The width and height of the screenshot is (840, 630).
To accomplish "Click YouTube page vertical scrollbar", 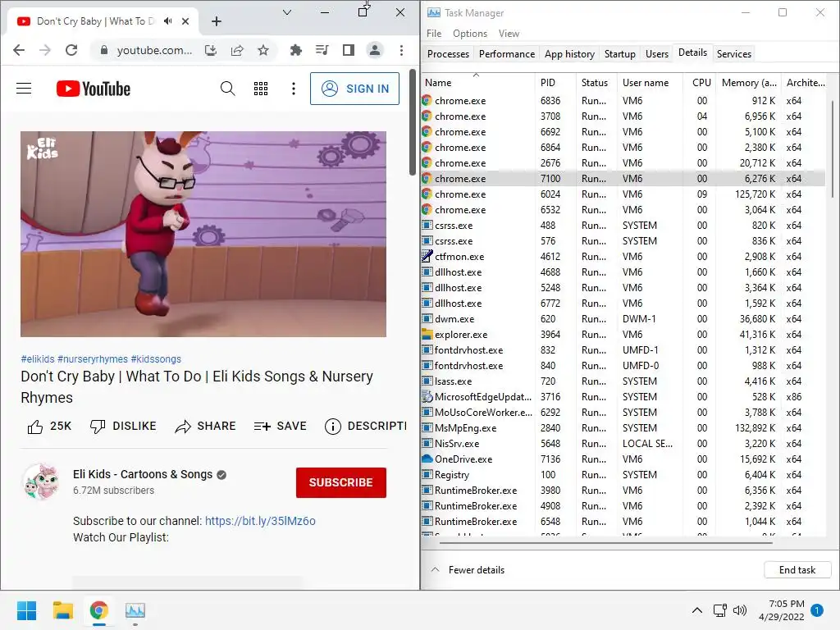I will tap(413, 122).
